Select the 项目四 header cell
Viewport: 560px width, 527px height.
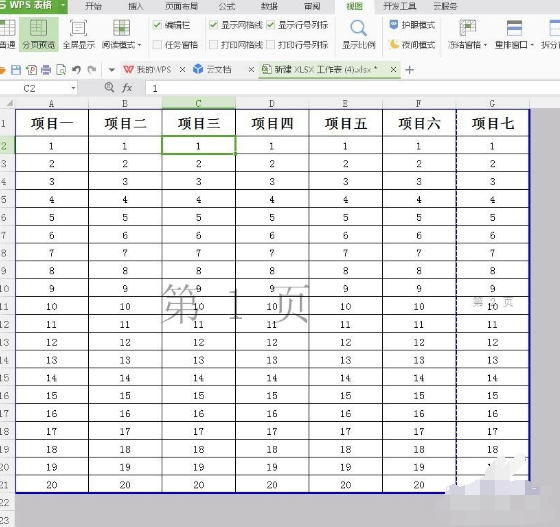coord(272,123)
